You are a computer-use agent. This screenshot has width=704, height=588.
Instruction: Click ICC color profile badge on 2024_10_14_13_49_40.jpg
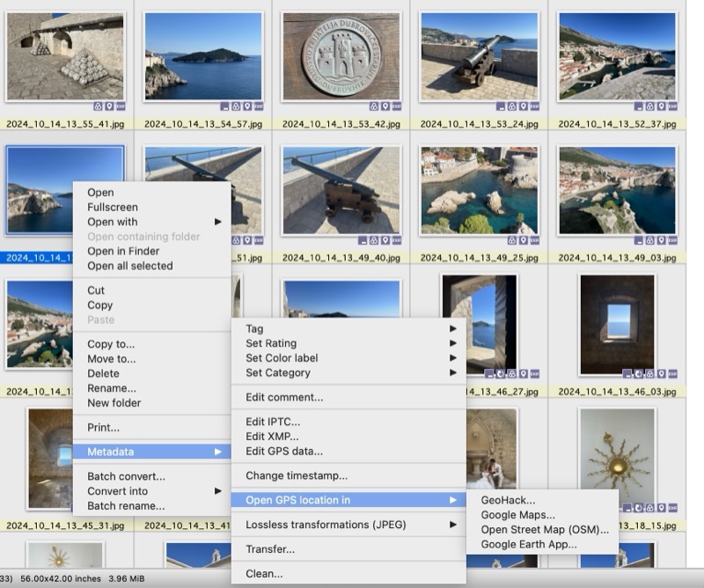point(373,240)
